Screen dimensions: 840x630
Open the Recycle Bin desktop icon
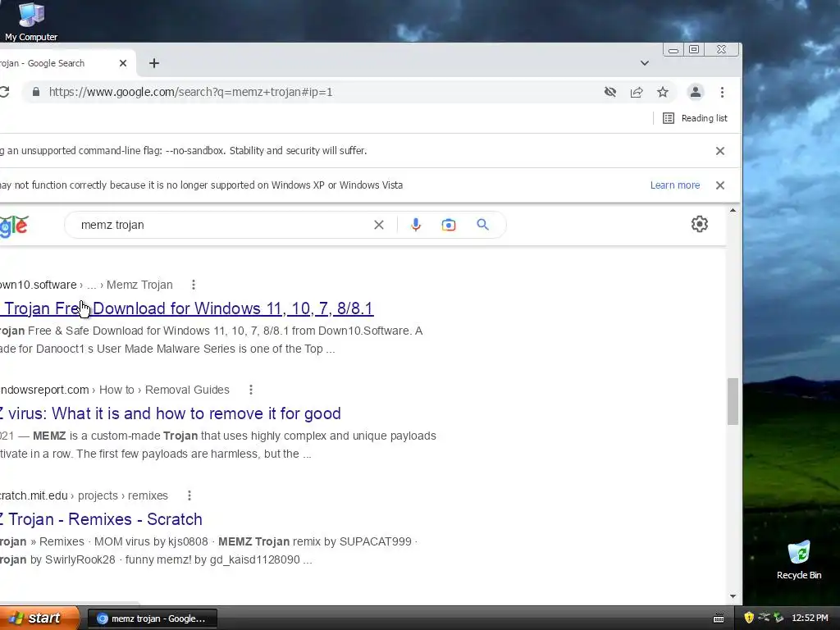click(x=799, y=559)
